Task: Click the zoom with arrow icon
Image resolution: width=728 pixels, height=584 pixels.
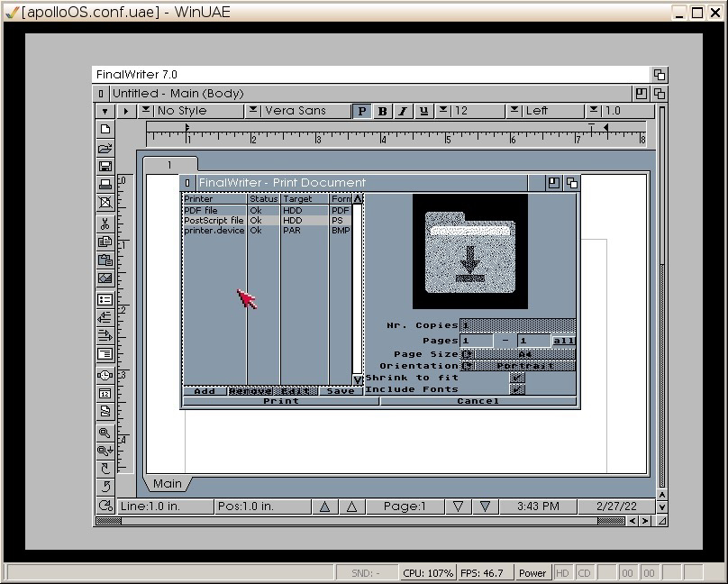Action: [105, 451]
